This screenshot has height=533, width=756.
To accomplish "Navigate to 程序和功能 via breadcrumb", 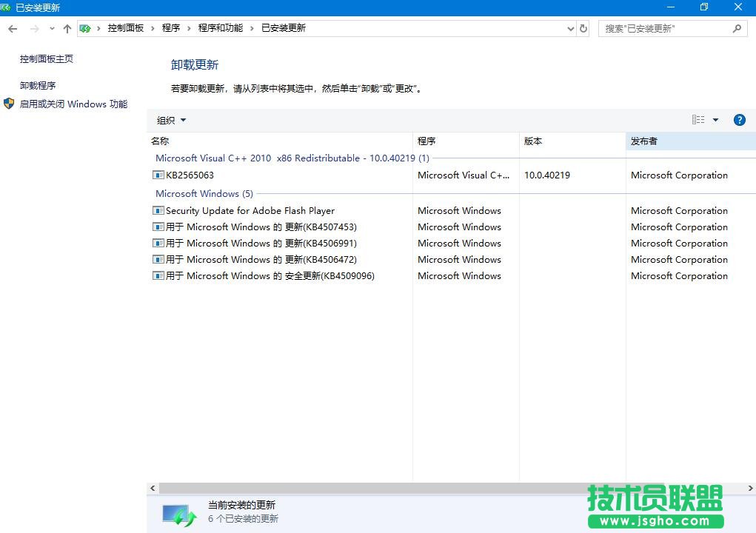I will click(220, 28).
